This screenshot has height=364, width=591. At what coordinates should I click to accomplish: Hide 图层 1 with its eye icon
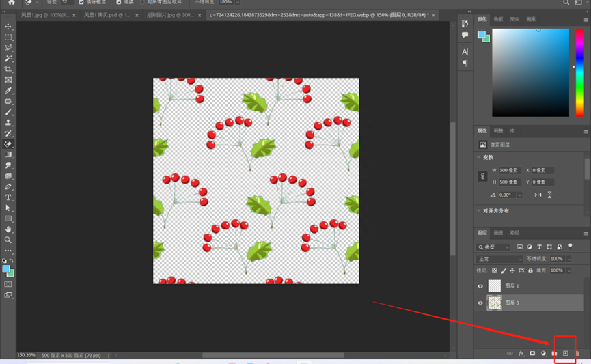click(x=480, y=286)
